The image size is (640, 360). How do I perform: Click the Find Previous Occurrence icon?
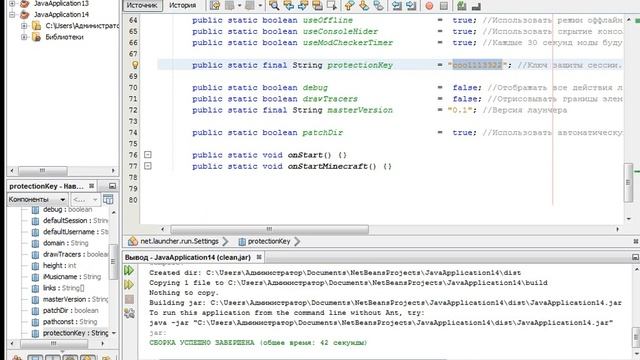coord(289,5)
